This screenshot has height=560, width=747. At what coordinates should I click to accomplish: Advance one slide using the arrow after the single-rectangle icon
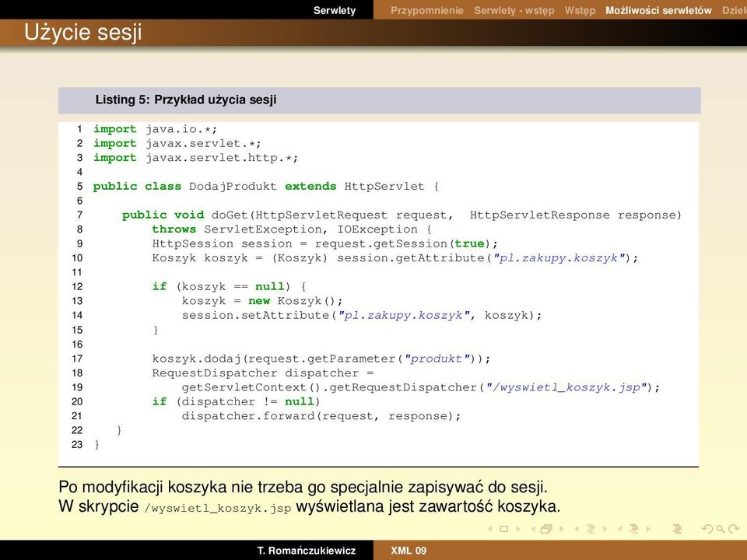coord(518,529)
